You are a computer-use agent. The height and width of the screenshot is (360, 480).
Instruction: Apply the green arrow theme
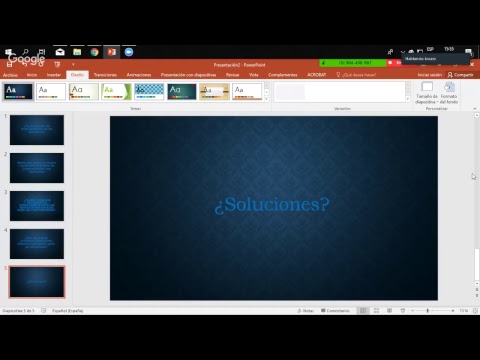(x=116, y=91)
